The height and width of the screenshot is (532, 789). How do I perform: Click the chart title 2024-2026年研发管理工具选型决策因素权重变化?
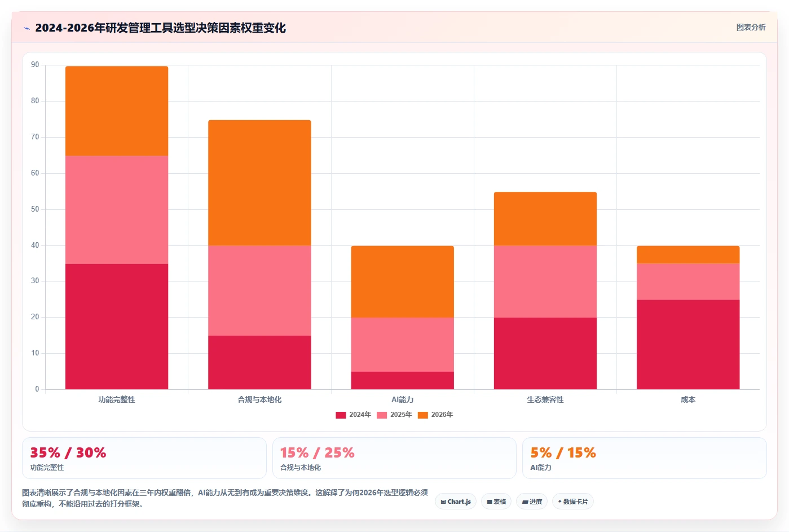160,28
